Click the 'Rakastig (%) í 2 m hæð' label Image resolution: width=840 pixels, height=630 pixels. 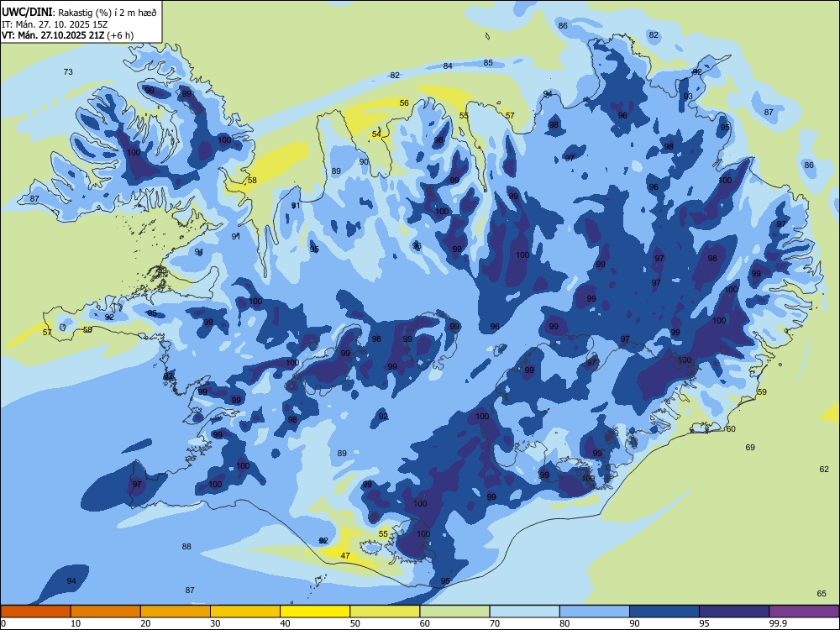click(108, 13)
